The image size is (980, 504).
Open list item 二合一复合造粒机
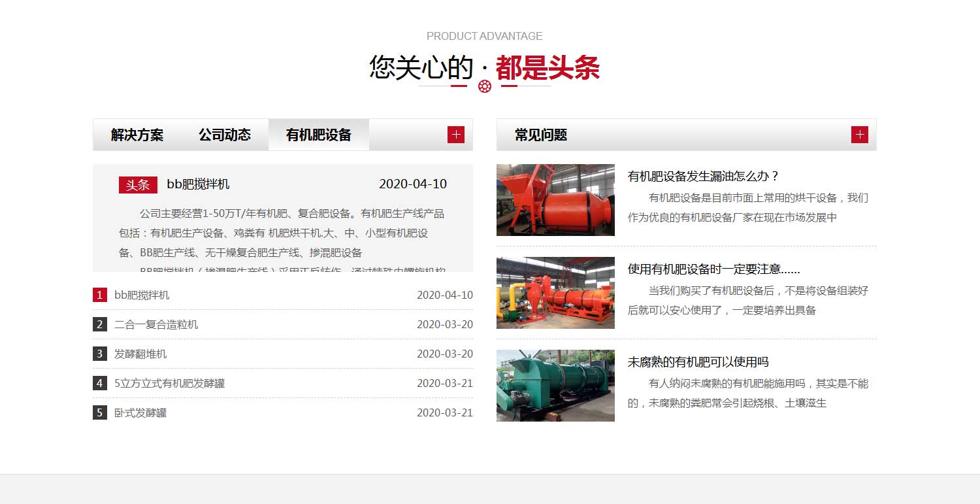pyautogui.click(x=156, y=324)
